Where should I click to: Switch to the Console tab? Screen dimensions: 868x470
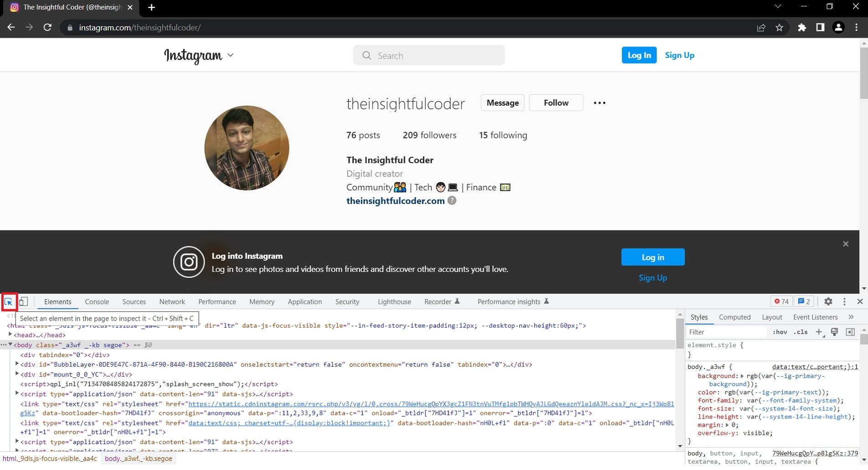click(x=97, y=301)
